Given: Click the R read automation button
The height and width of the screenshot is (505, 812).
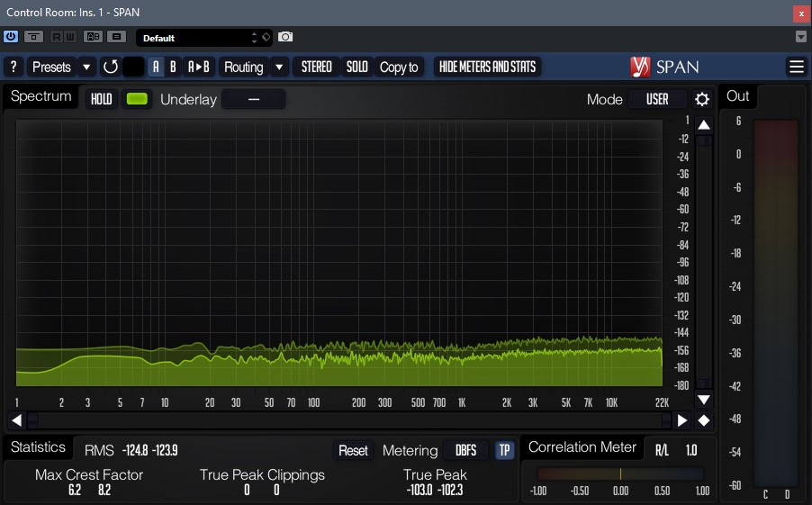Looking at the screenshot, I should [x=57, y=37].
